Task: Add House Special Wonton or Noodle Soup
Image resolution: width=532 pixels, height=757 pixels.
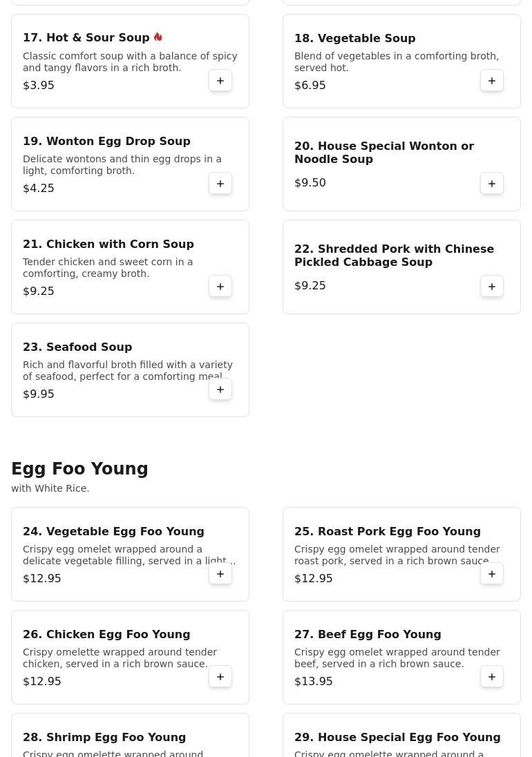Action: pos(491,184)
